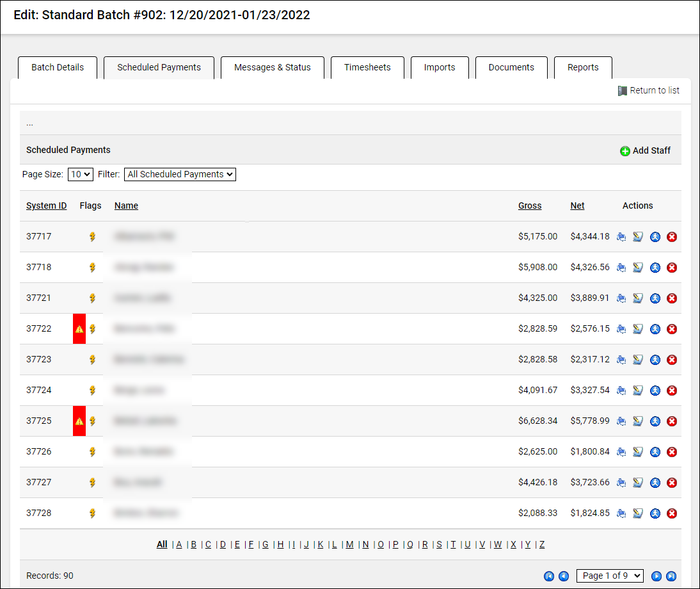Sort records by System ID

46,206
